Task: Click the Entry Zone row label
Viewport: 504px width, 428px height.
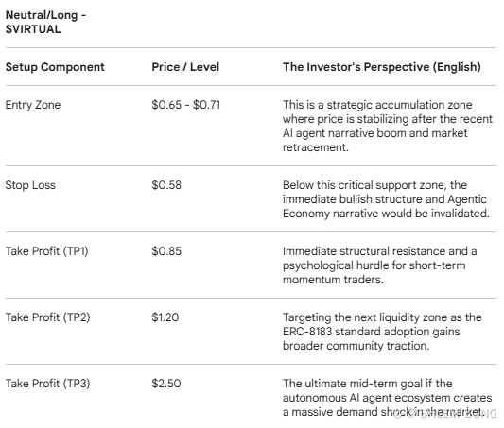Action: [x=33, y=105]
